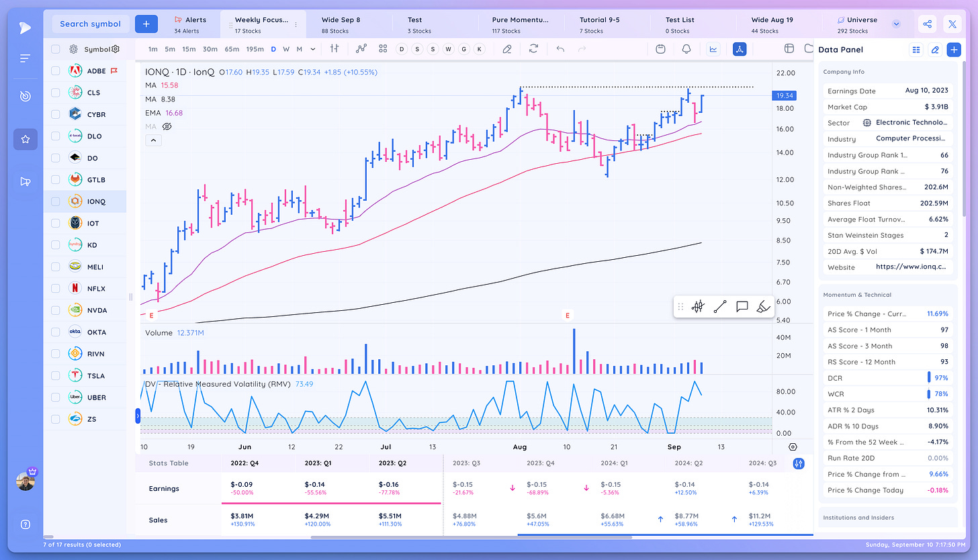Image resolution: width=978 pixels, height=560 pixels.
Task: Check the NVDA row checkbox
Action: pos(55,310)
